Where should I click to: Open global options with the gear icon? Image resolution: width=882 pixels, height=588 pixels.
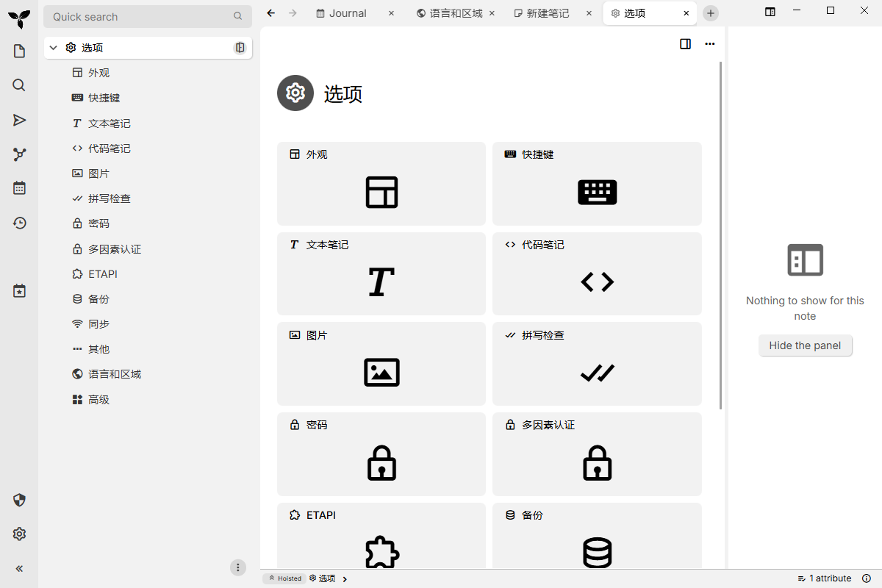point(19,534)
